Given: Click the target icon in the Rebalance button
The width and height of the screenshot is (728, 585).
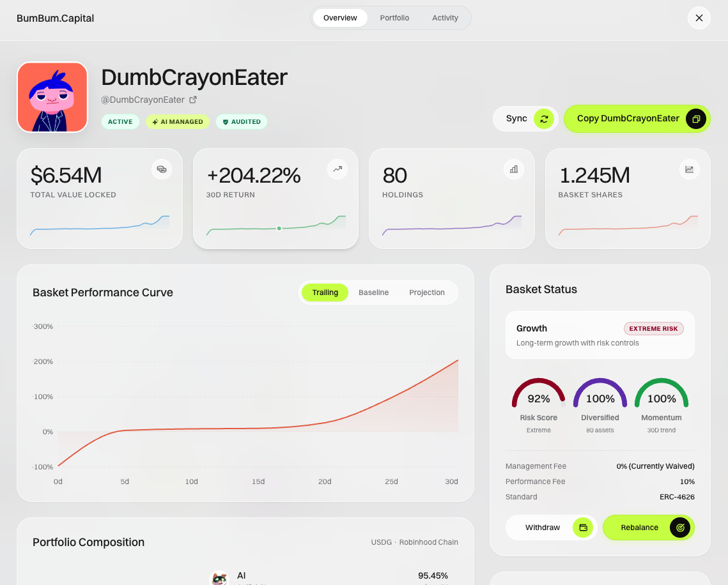Looking at the screenshot, I should click(x=680, y=528).
